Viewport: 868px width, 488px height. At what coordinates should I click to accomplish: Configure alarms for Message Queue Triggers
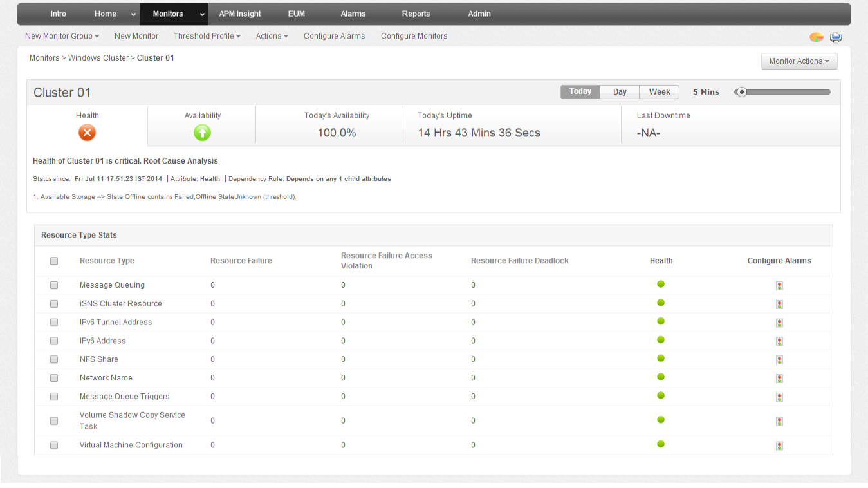click(779, 397)
